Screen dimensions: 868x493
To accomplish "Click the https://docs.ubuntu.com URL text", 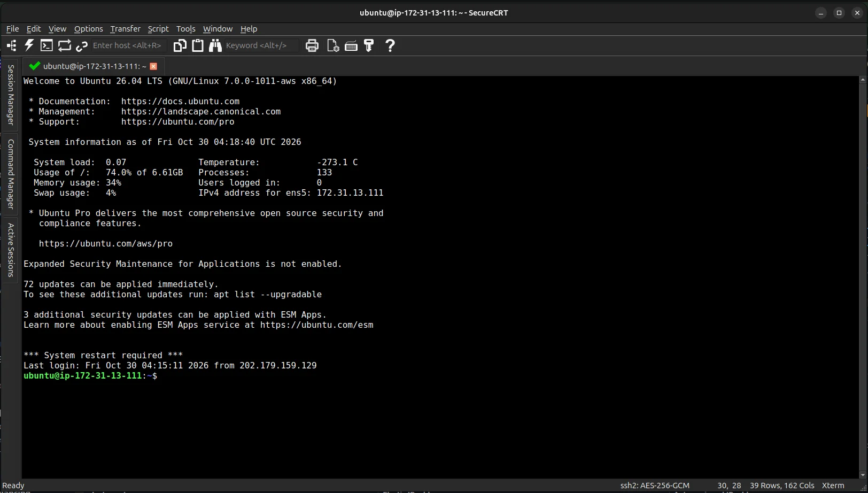I will coord(180,102).
